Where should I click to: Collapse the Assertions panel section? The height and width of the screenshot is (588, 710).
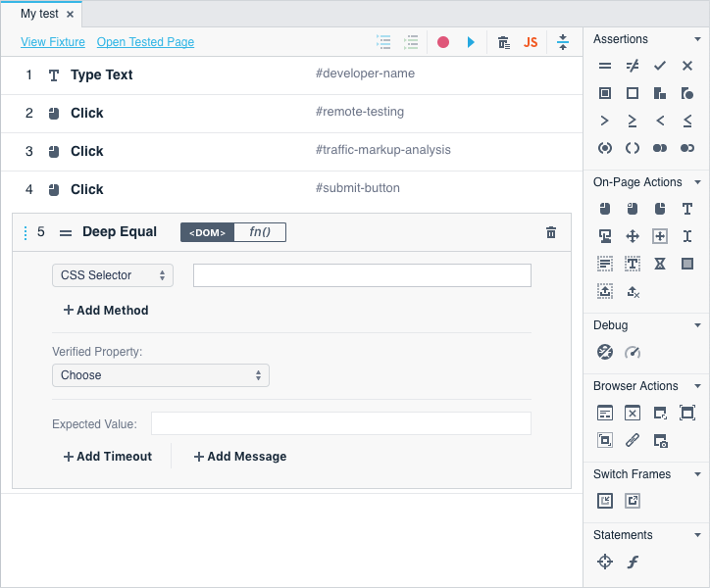click(698, 39)
